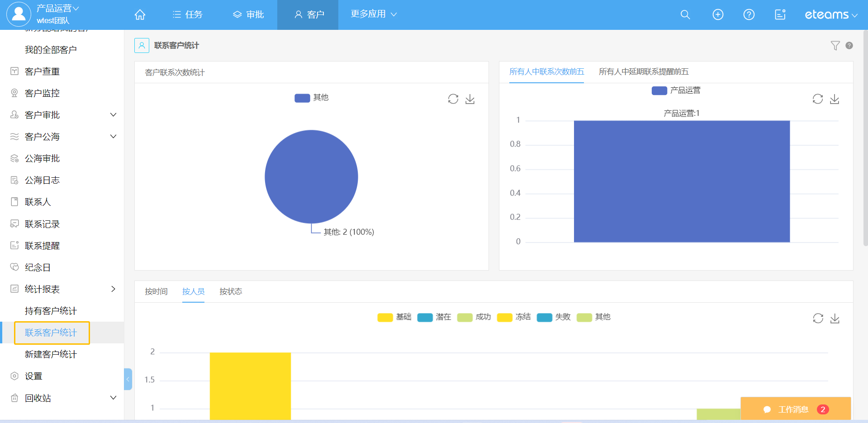This screenshot has width=868, height=423.
Task: Open 新建客户统计 report
Action: 51,354
